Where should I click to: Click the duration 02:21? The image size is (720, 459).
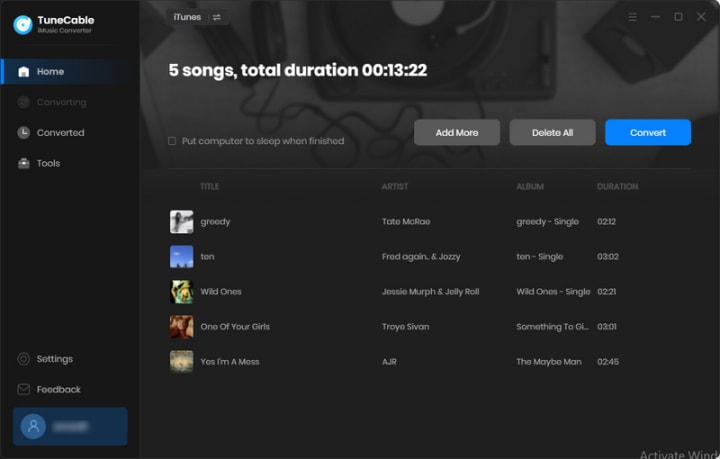pos(607,292)
